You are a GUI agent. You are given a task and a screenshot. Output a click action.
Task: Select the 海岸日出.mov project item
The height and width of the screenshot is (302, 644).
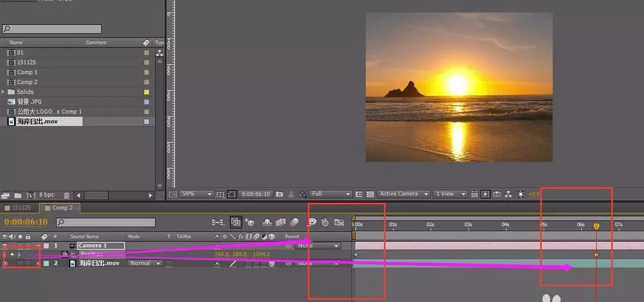37,122
